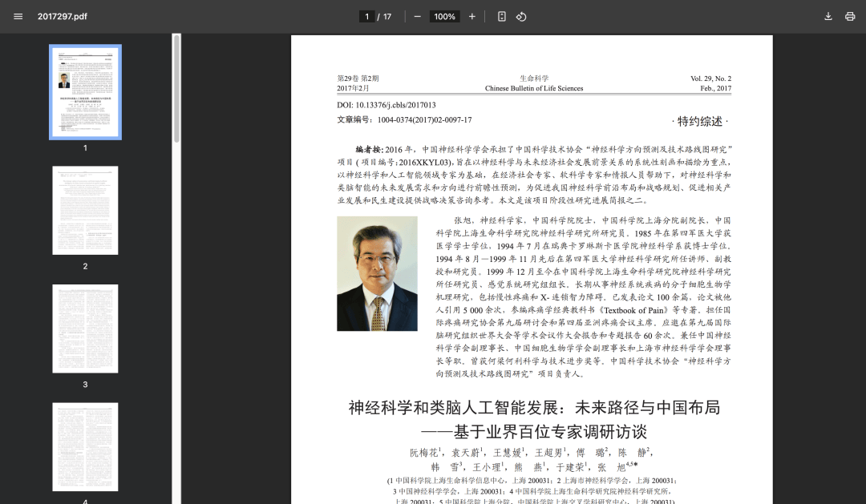
Task: Click the 文章编号 1004-0374 line
Action: [x=404, y=119]
